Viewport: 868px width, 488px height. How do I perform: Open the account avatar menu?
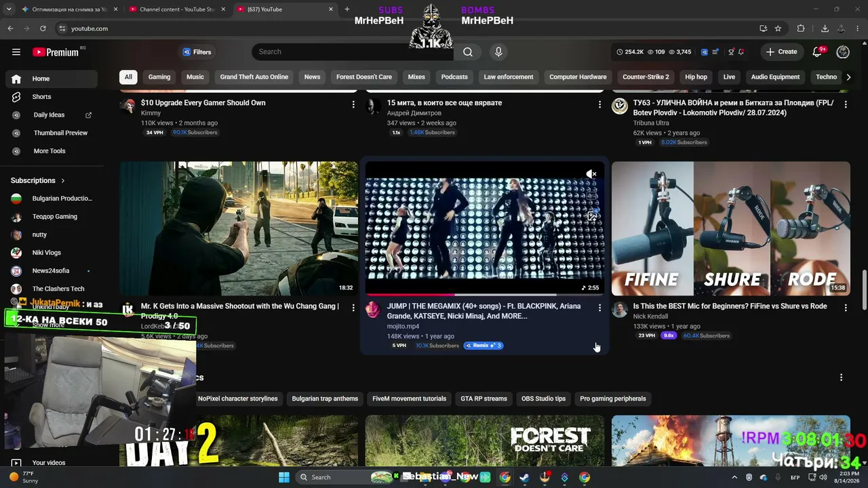pyautogui.click(x=843, y=52)
